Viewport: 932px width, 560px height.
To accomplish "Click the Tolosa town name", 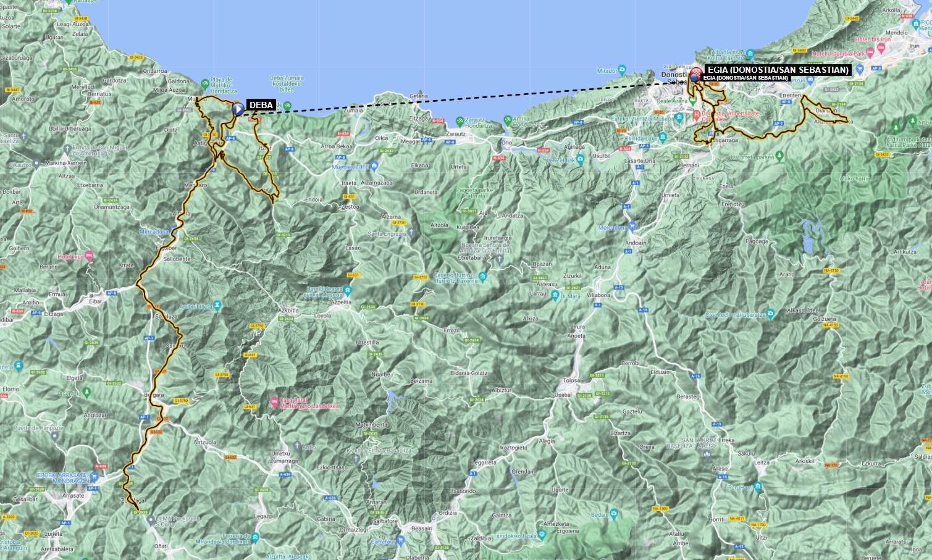I will coord(571,380).
